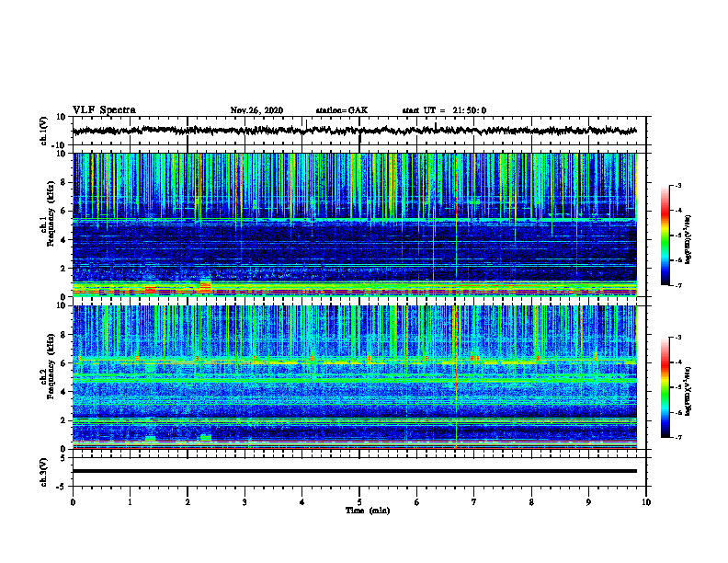Click the "2" kHz tick on ch.2 frequency axis
The width and height of the screenshot is (728, 563).
pos(63,420)
